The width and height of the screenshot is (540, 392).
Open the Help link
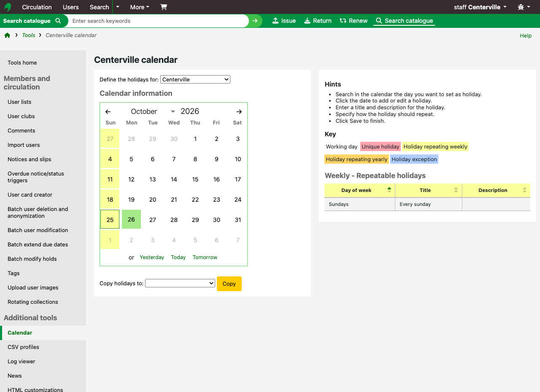[526, 36]
